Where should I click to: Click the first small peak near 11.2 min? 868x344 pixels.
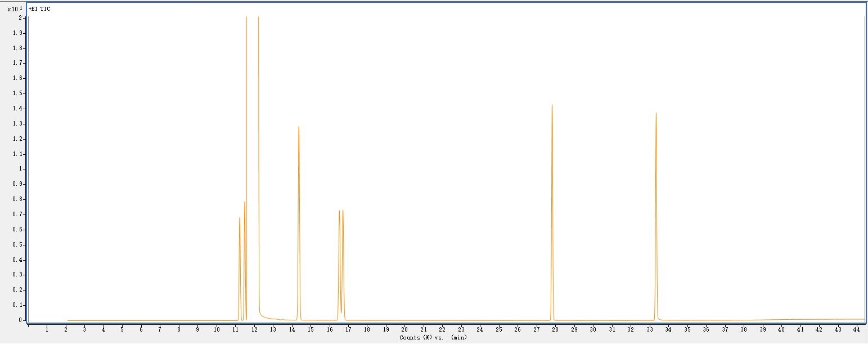(x=240, y=218)
